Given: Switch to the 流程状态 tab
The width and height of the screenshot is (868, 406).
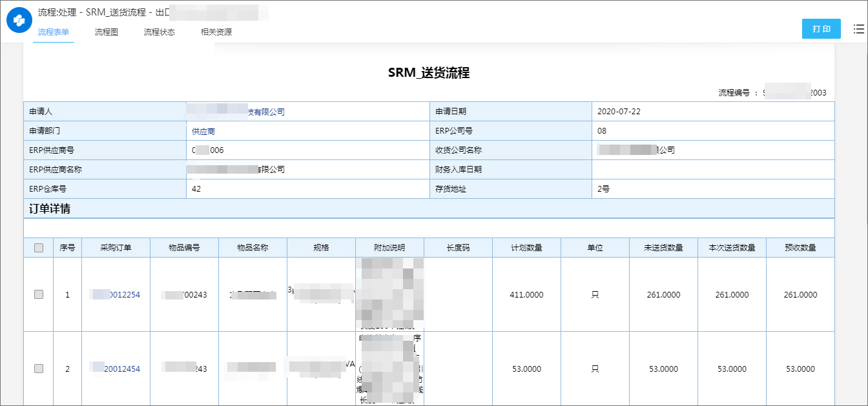Looking at the screenshot, I should click(159, 31).
